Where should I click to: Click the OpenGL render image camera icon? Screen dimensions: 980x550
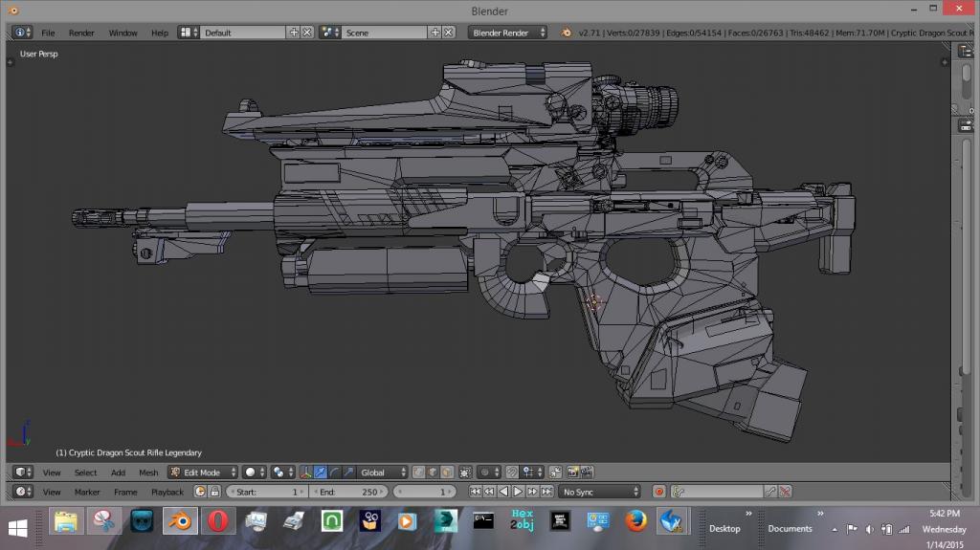(x=572, y=473)
